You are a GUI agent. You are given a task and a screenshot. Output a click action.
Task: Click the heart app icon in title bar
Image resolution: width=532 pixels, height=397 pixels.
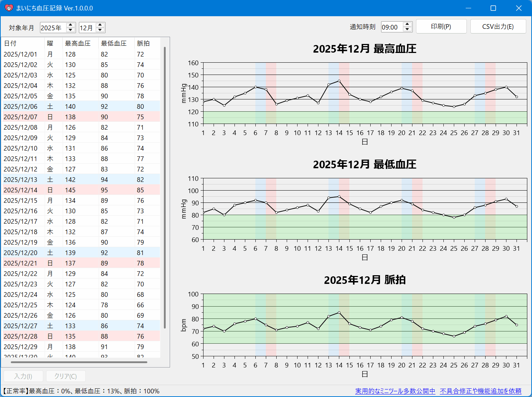(9, 8)
